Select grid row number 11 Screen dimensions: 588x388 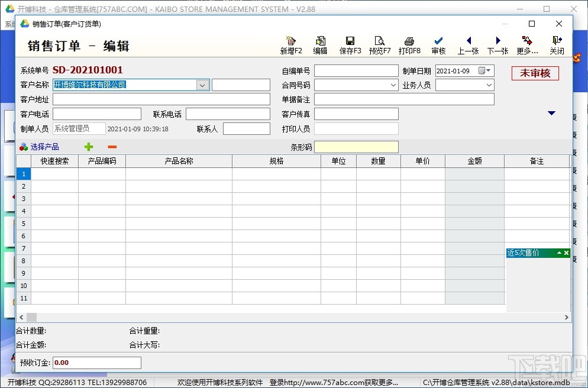[x=24, y=298]
